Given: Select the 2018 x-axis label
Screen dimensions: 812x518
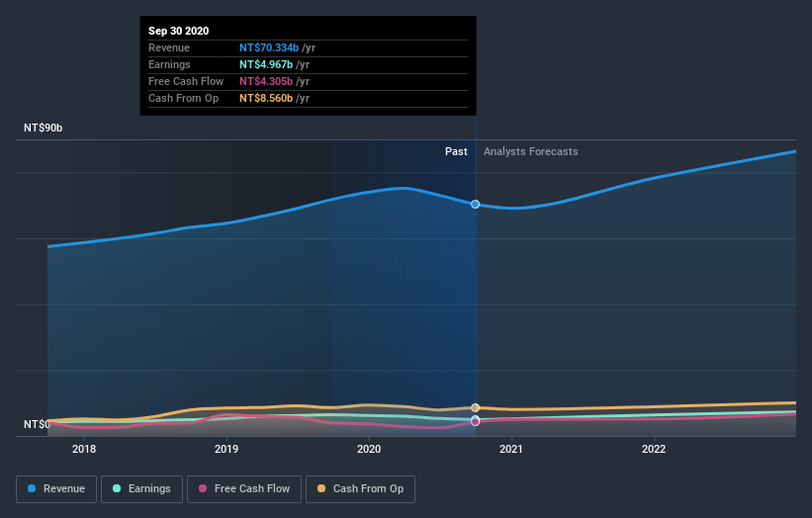Looking at the screenshot, I should [x=84, y=449].
